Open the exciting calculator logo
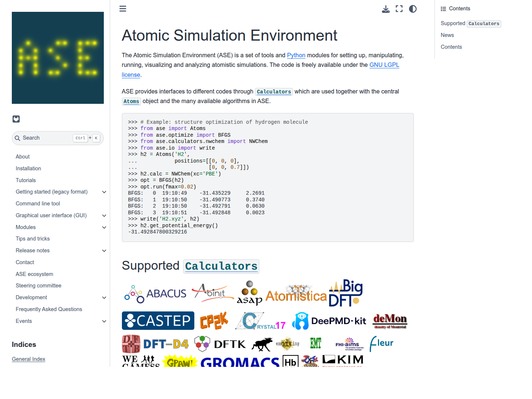 click(287, 344)
